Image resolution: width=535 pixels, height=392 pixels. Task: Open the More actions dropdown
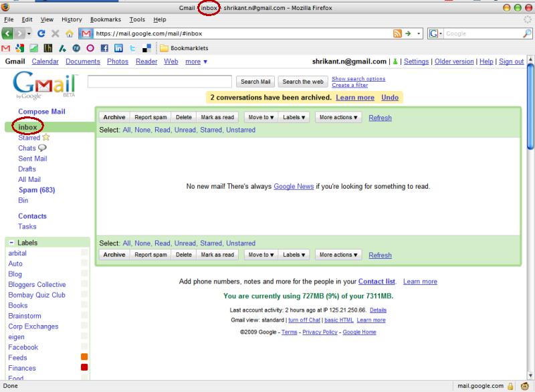(338, 116)
